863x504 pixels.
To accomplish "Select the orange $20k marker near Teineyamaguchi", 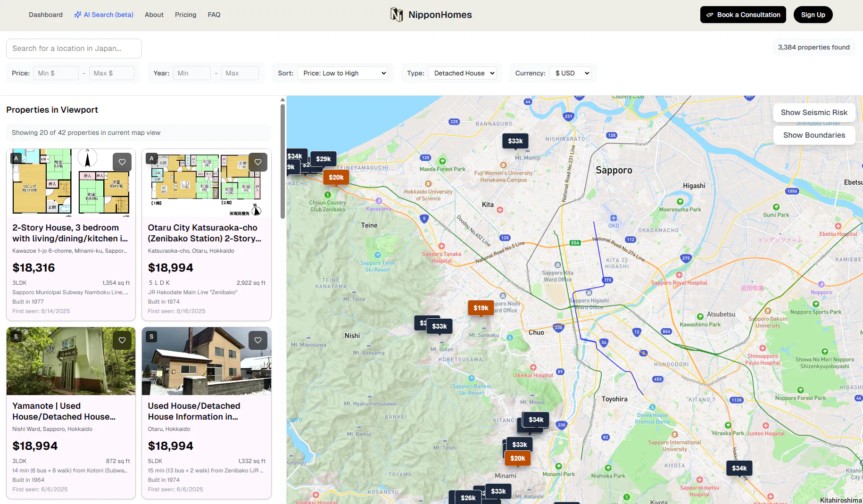I will pyautogui.click(x=336, y=177).
